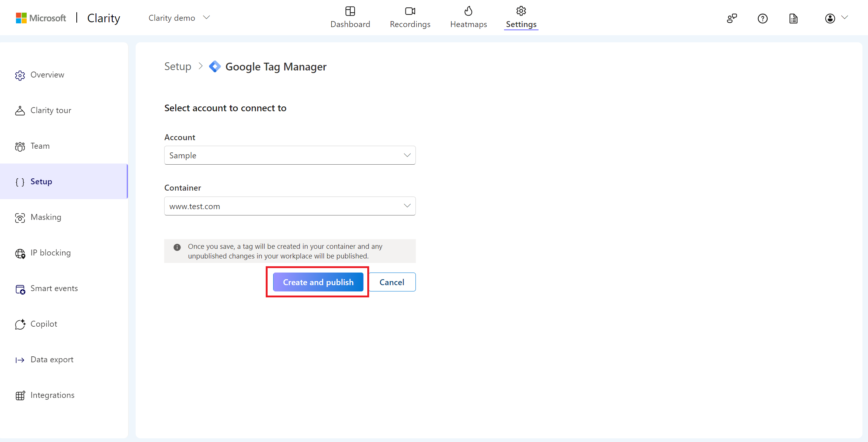868x442 pixels.
Task: Click the Clarity product name
Action: (103, 18)
